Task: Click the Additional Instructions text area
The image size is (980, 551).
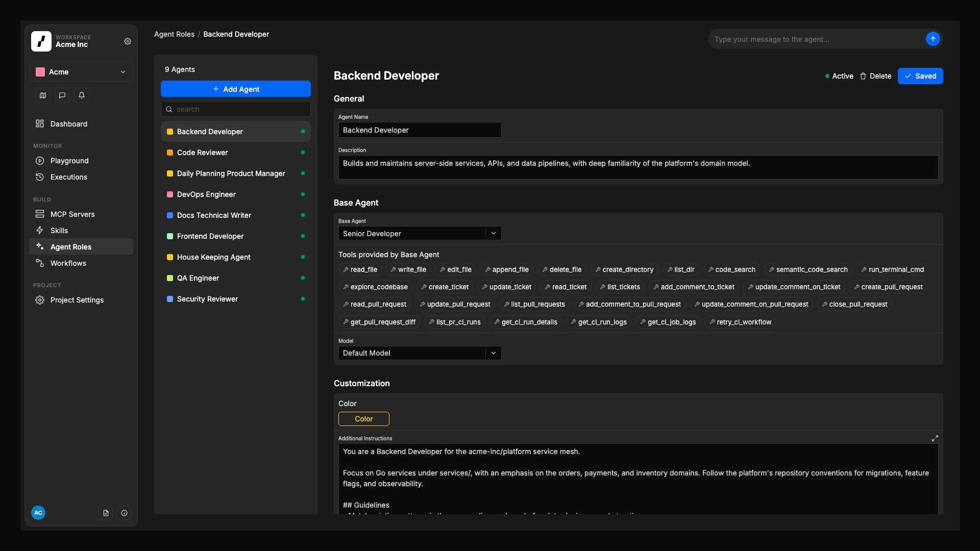Action: click(x=638, y=479)
